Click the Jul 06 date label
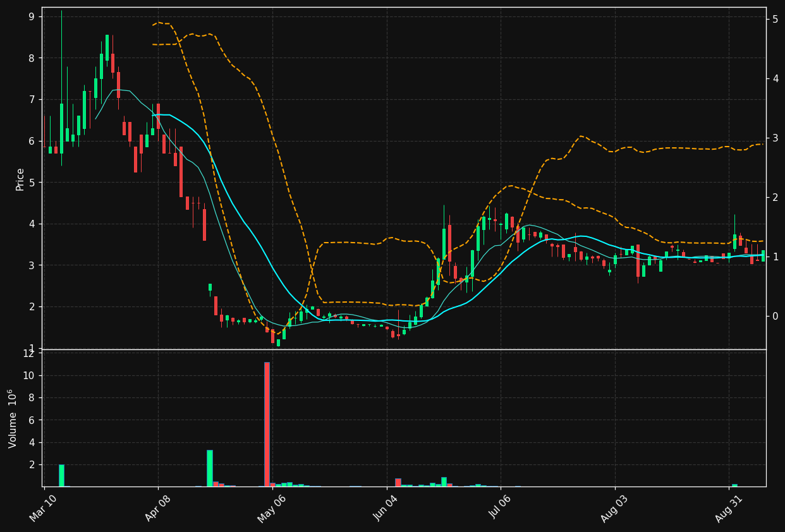Viewport: 785px width, 532px height. click(501, 508)
